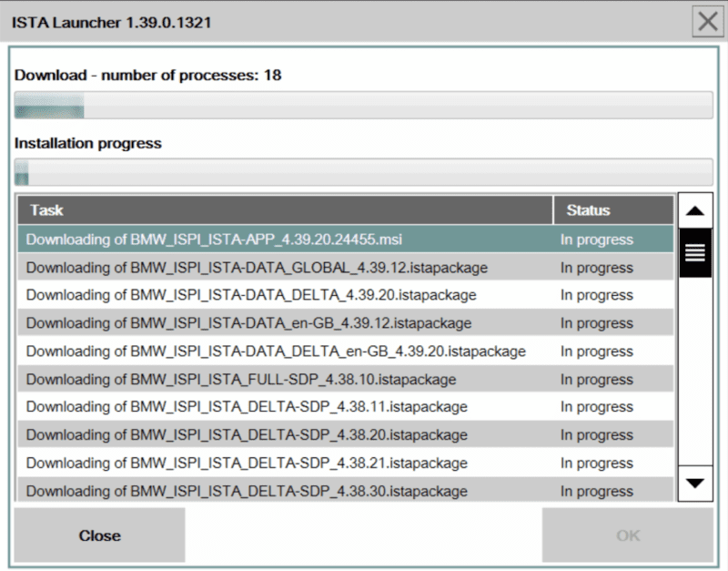Select the ISTA_DELTA-SDP_4.38.21 row
This screenshot has height=571, width=728.
tap(346, 463)
